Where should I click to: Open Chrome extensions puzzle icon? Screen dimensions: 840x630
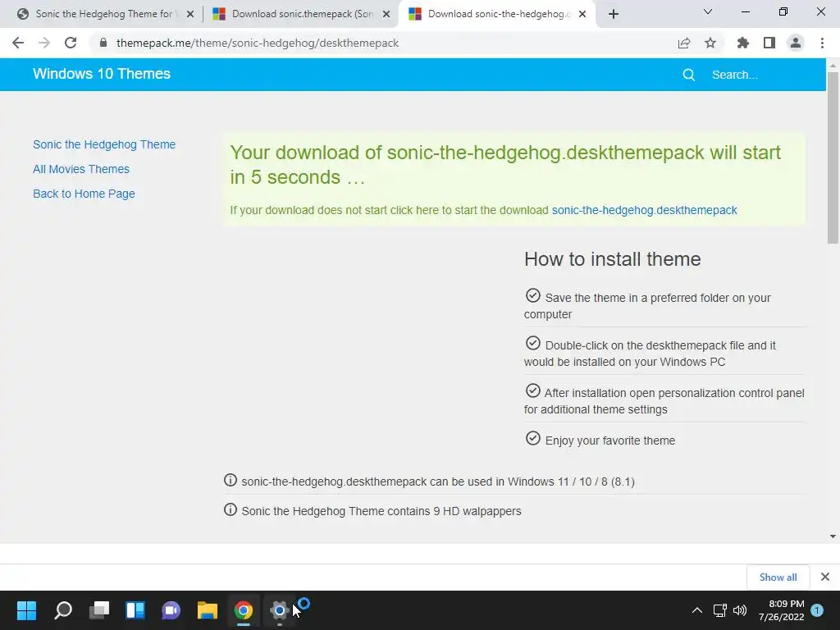pyautogui.click(x=742, y=43)
